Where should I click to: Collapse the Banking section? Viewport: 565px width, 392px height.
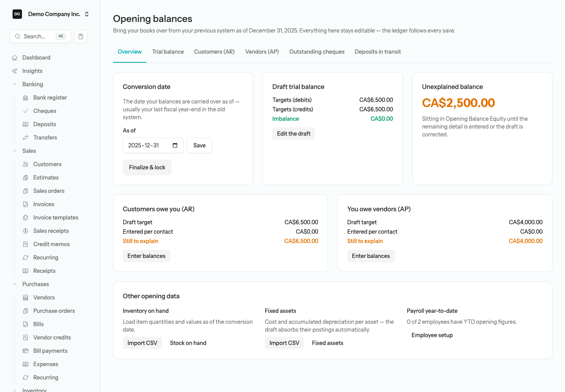click(15, 84)
